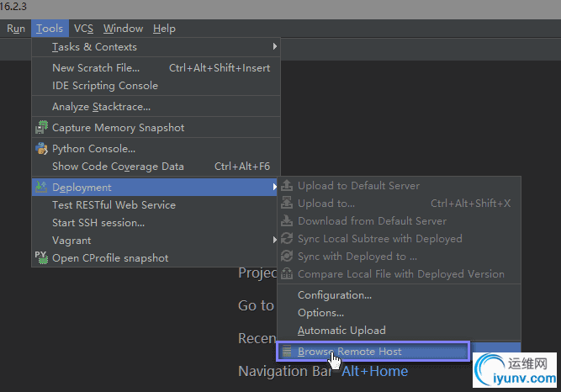Select New Scratch File entry
Image resolution: width=561 pixels, height=392 pixels.
(96, 68)
